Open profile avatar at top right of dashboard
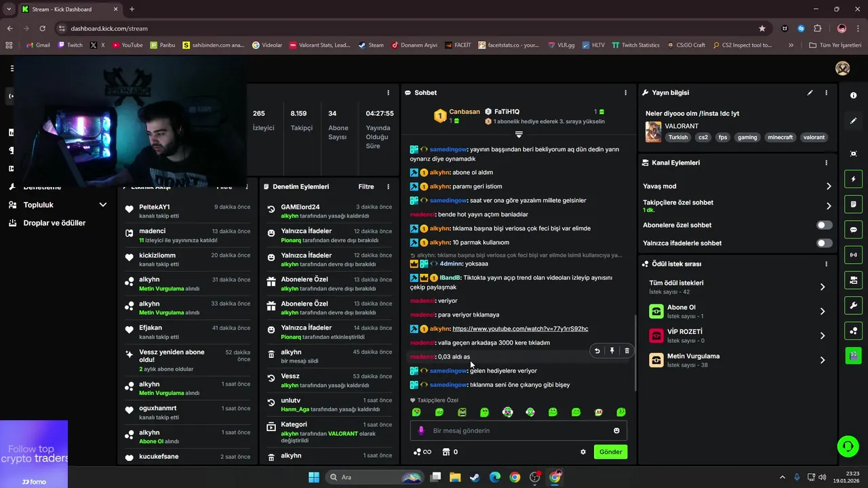The width and height of the screenshot is (868, 488). tap(842, 68)
